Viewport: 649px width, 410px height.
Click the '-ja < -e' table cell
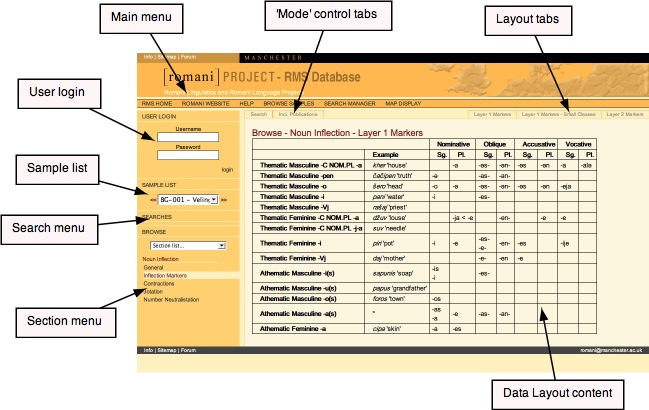coord(462,218)
